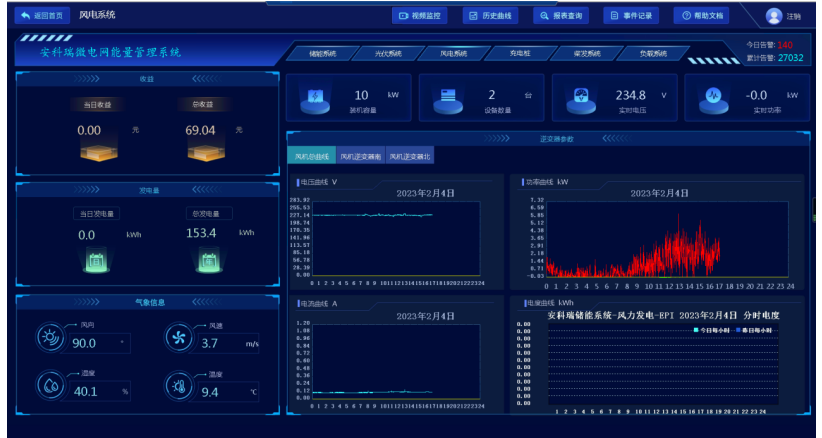Switch to the 储能系统 tab

point(323,53)
